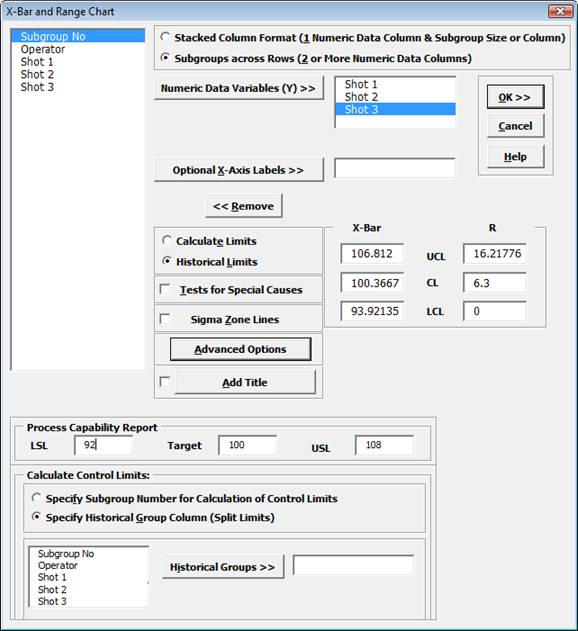Click R CL field showing 6.3
This screenshot has width=578, height=631.
[x=495, y=283]
